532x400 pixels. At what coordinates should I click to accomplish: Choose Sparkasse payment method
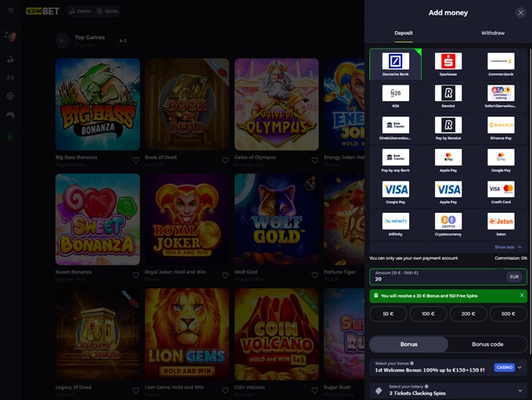pyautogui.click(x=448, y=64)
